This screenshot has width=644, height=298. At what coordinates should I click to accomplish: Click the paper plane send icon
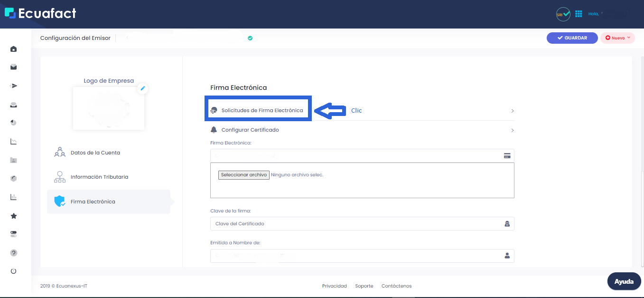[14, 86]
